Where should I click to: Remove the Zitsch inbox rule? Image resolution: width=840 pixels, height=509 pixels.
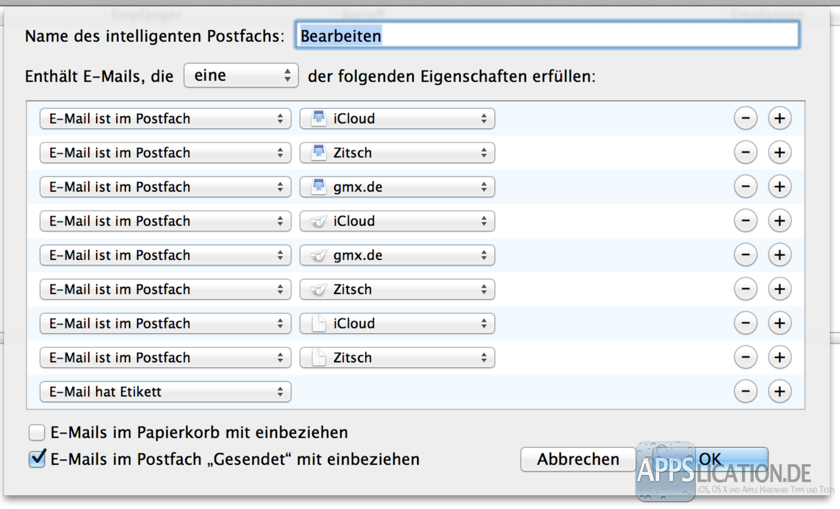[x=745, y=153]
